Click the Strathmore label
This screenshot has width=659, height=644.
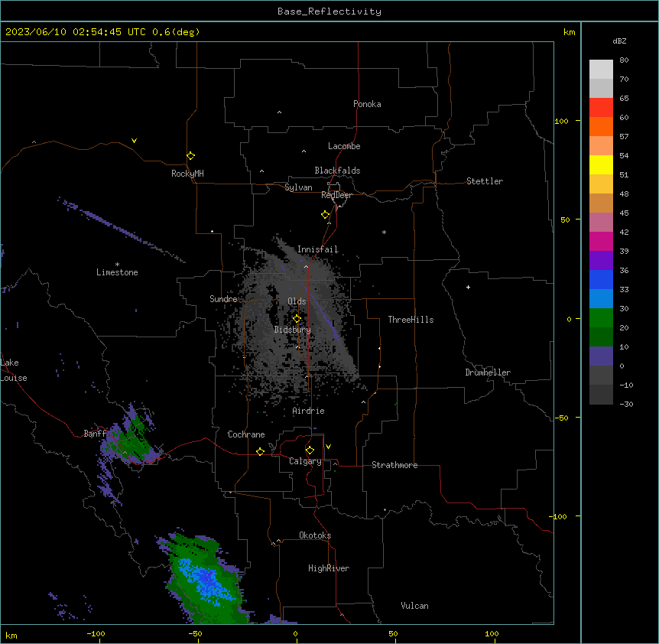(394, 465)
